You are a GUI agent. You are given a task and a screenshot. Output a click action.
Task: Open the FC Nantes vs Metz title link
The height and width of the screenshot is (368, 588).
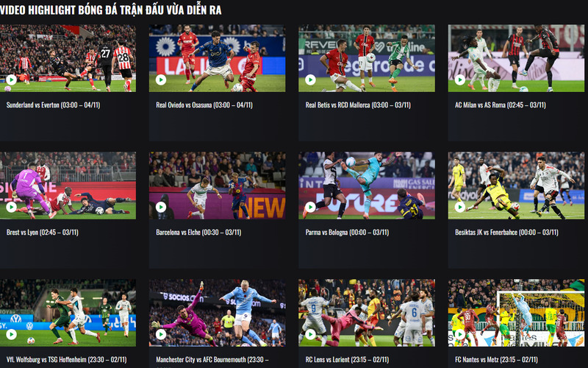pos(496,360)
